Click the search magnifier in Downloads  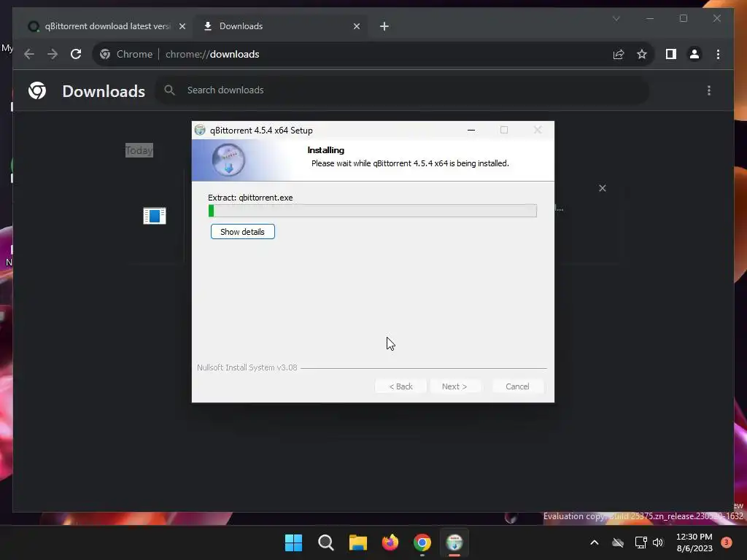pos(169,90)
